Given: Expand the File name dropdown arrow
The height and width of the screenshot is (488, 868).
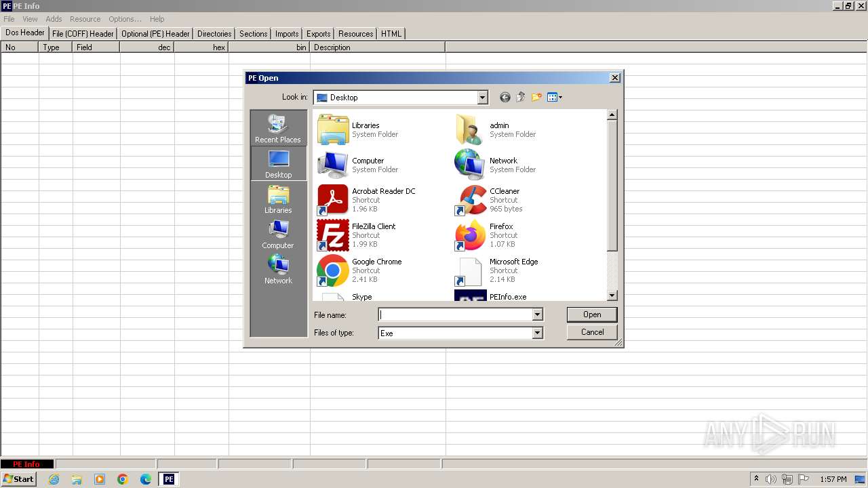Looking at the screenshot, I should [537, 314].
